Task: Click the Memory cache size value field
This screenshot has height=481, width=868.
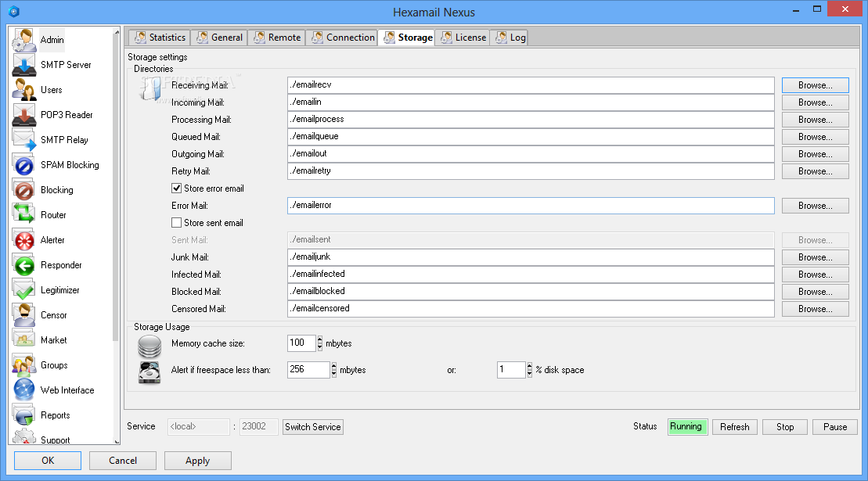Action: 301,343
